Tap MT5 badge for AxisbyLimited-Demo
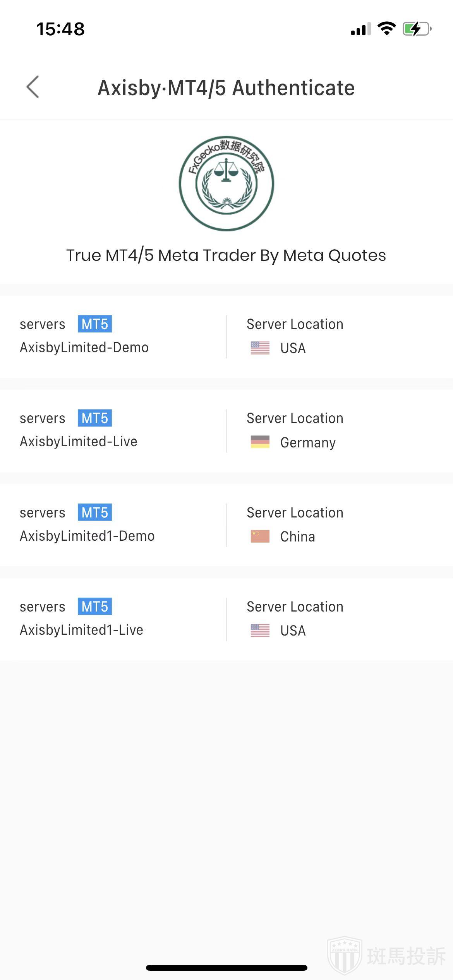Screen dimensions: 453x980 (x=95, y=324)
